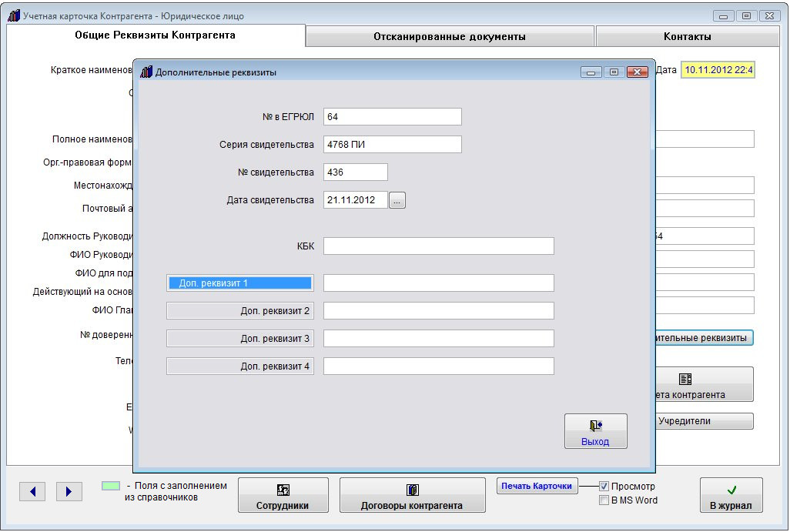
Task: Open the Контакты tab
Action: 688,36
